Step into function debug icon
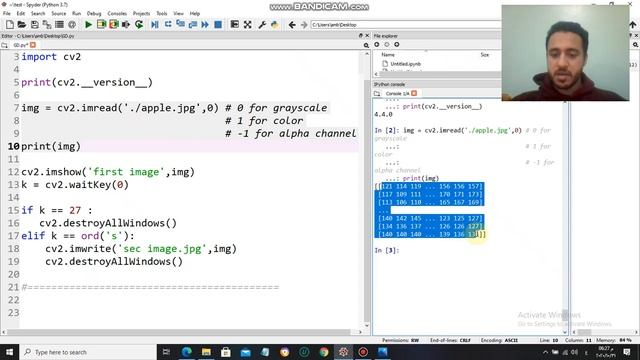 point(180,25)
